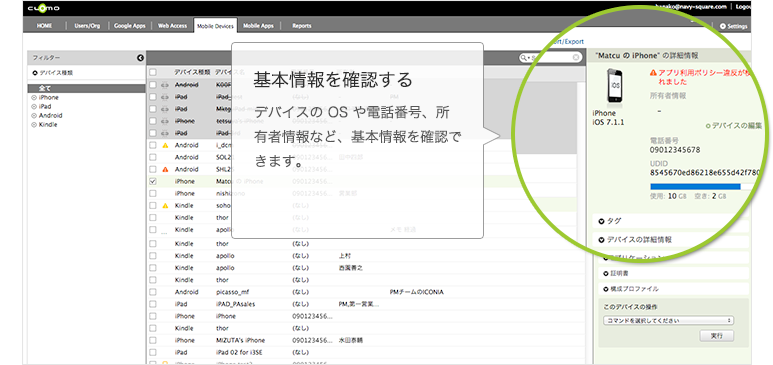Switch to the Web Access tab
This screenshot has width=773, height=365.
172,26
